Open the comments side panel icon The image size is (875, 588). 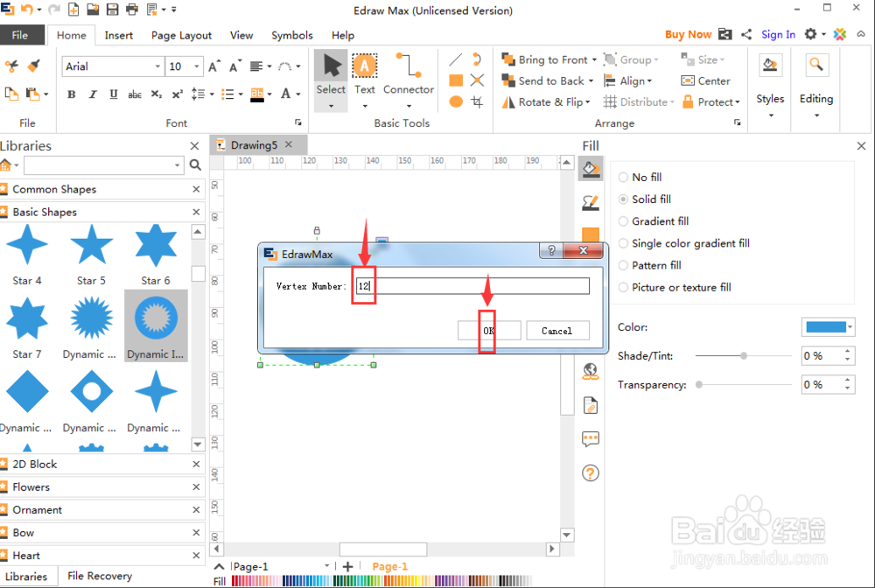(591, 439)
